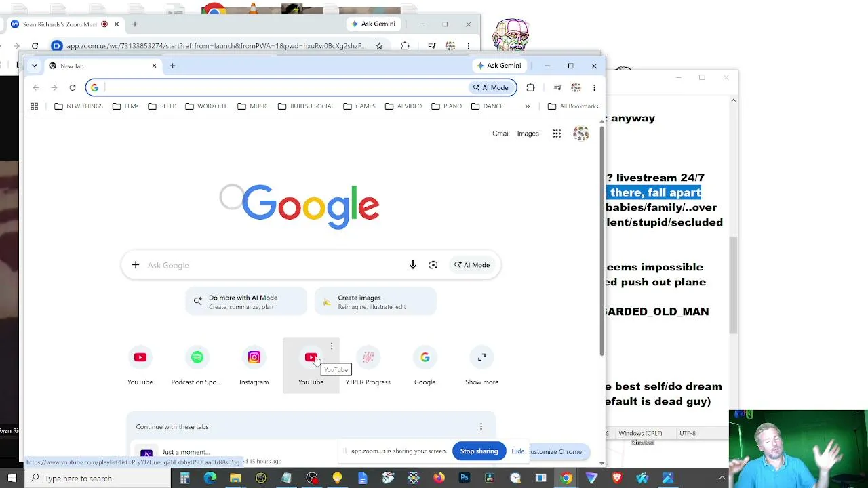Open Photoshop from the taskbar
Viewport: 868px width, 488px height.
(464, 479)
